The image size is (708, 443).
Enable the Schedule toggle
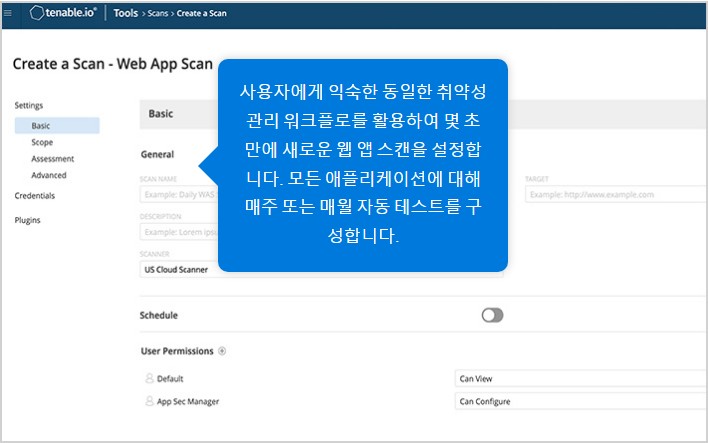tap(492, 315)
